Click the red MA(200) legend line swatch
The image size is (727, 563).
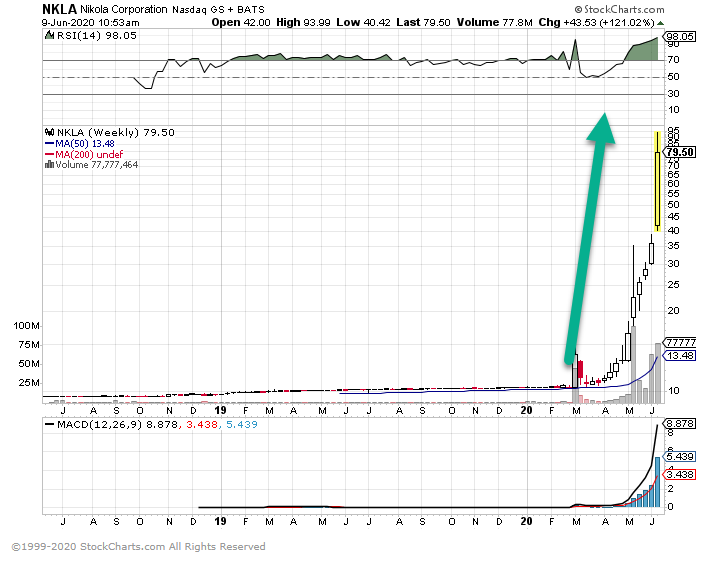click(49, 154)
